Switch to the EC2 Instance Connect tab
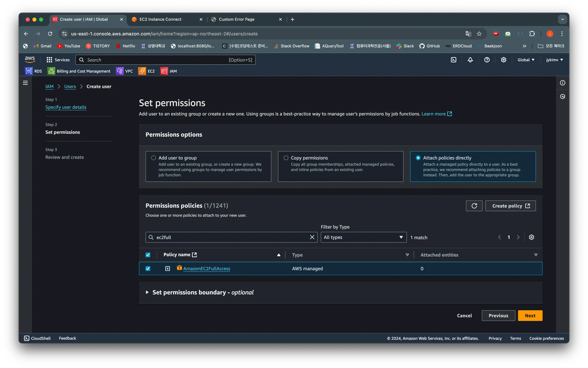 pyautogui.click(x=160, y=19)
